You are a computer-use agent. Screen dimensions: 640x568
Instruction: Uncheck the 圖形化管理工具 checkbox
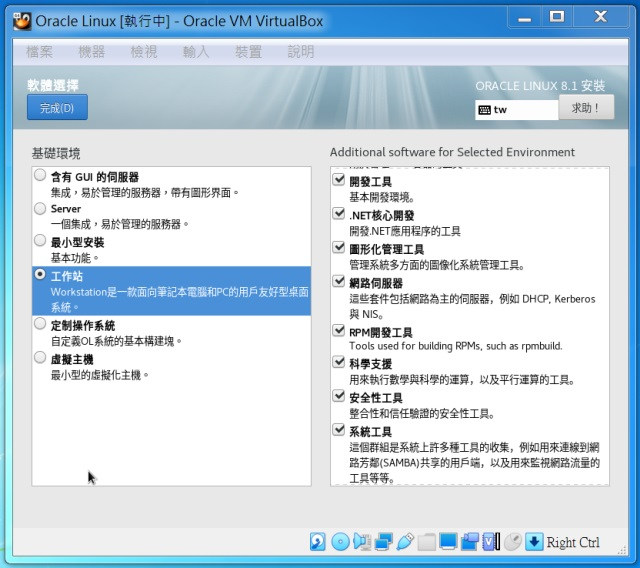pos(339,247)
